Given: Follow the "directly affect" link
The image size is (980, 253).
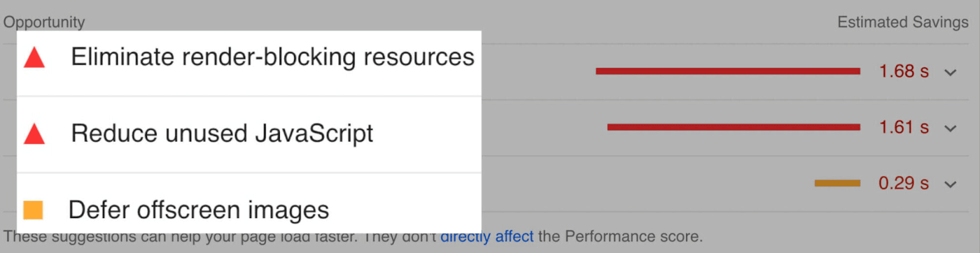Looking at the screenshot, I should [x=487, y=237].
